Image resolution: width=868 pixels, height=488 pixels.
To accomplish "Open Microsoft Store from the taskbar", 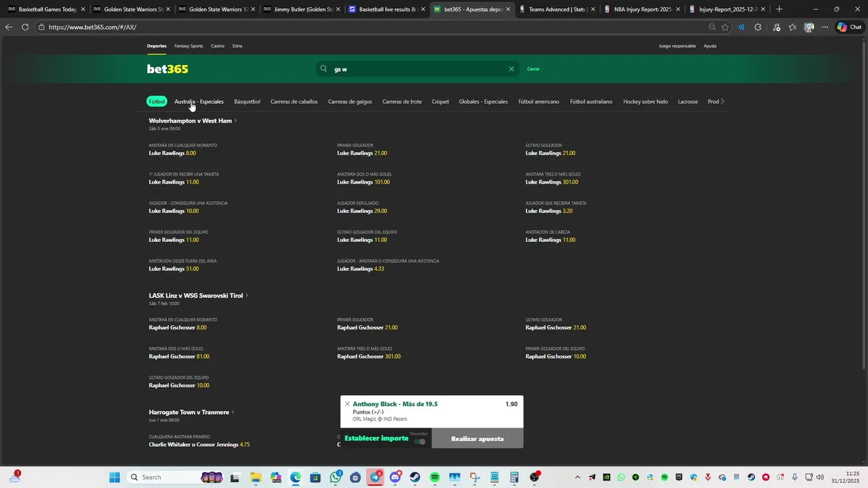I will [x=315, y=477].
